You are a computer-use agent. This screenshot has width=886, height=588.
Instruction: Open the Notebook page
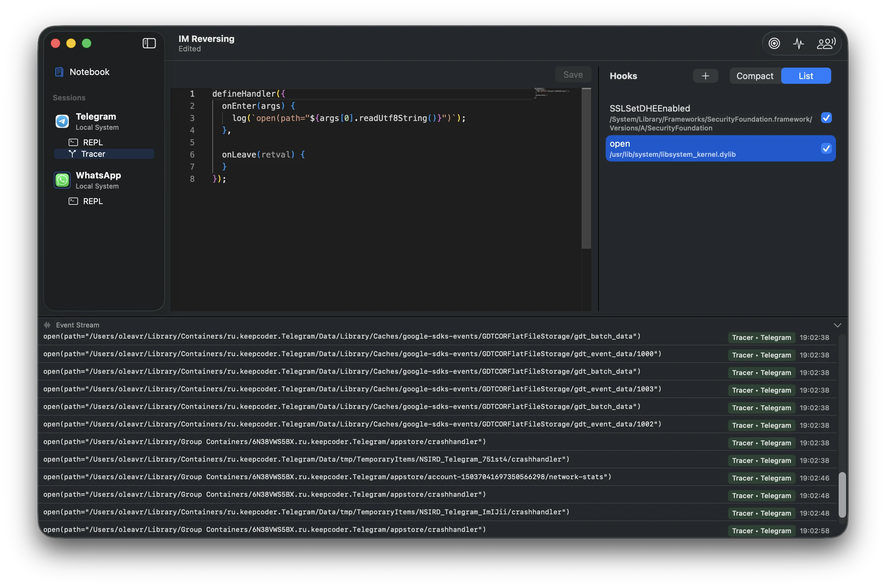click(x=82, y=72)
